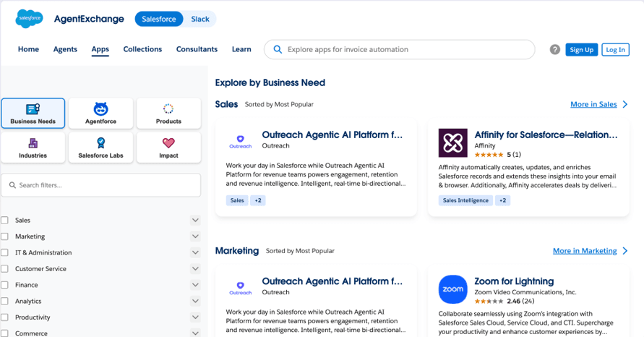Expand the Finance filter chevron
The width and height of the screenshot is (644, 337).
[x=195, y=285]
